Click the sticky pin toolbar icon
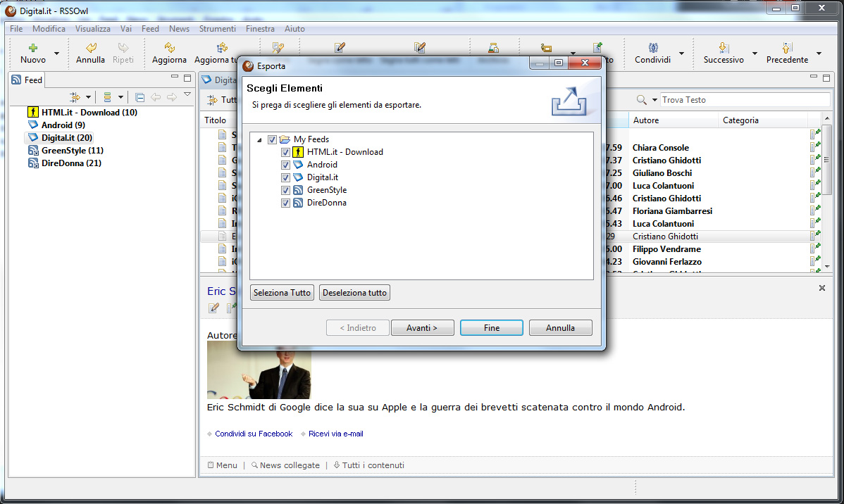 597,47
